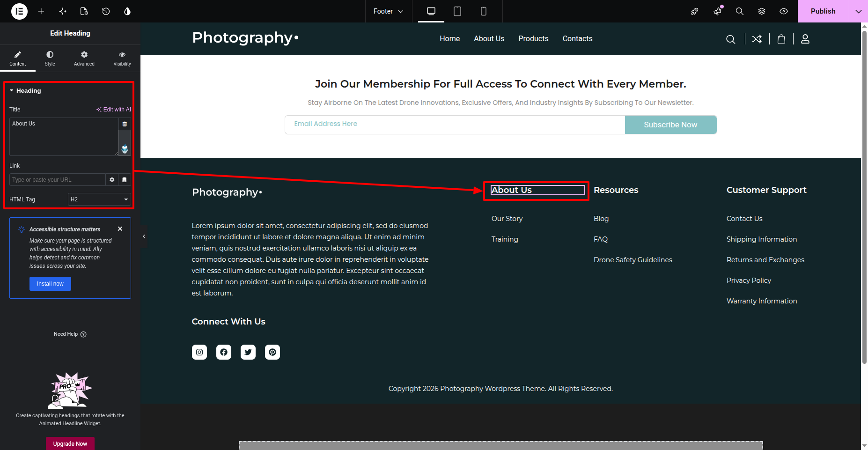This screenshot has height=450, width=868.
Task: Switch to the Advanced tab
Action: (84, 59)
